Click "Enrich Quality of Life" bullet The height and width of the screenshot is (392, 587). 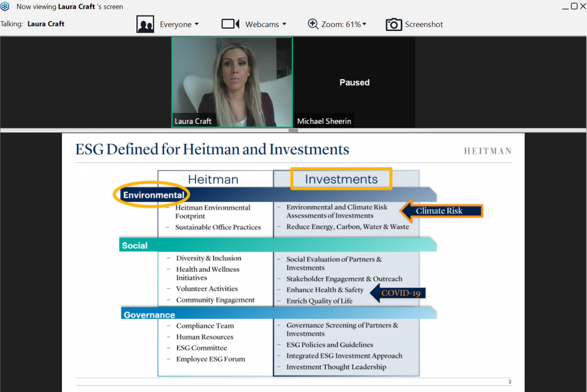[319, 301]
